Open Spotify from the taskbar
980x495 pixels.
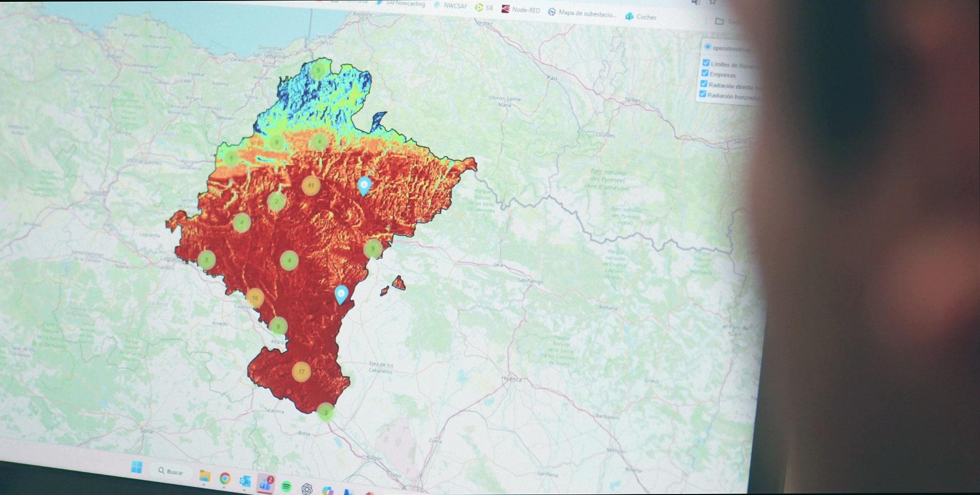286,486
